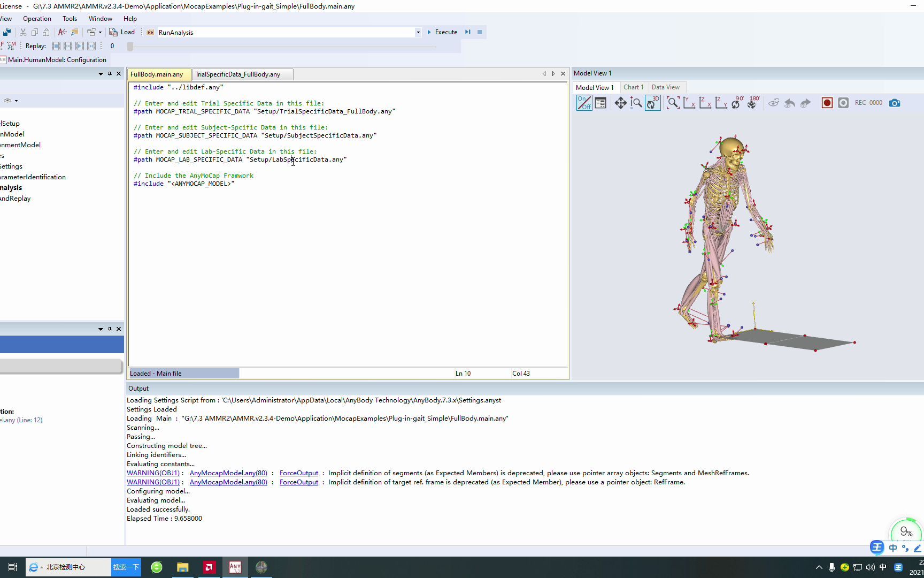Click the Paste icon in toolbar

[47, 32]
